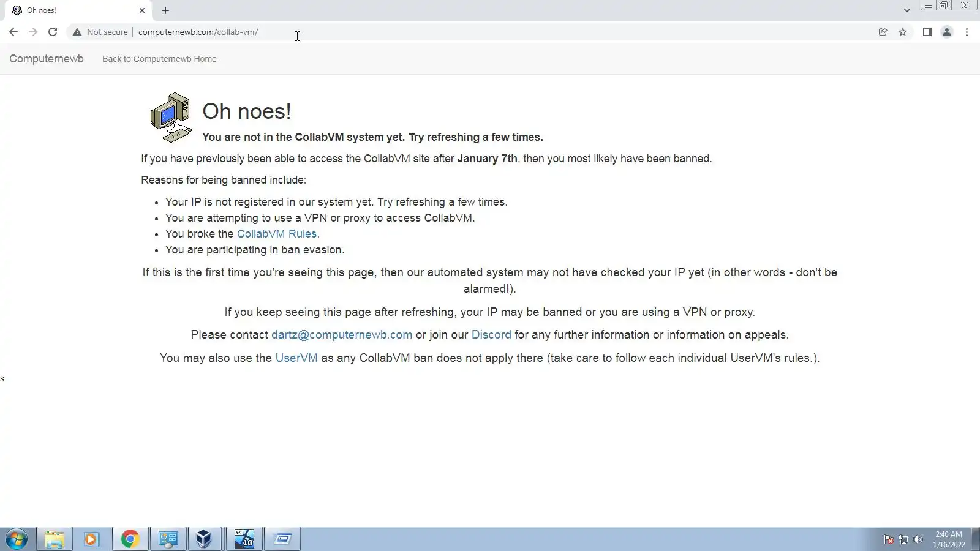Click the "VPN or proxy to access CollabVM" bullet

tap(320, 218)
